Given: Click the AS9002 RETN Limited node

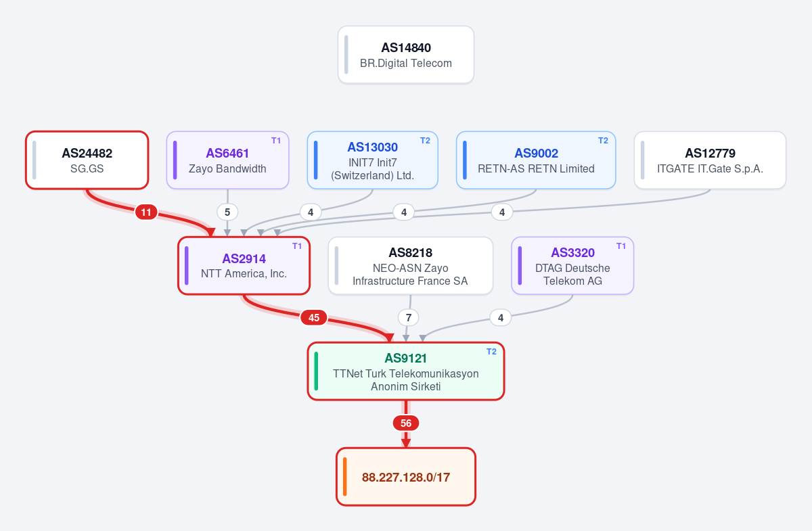Looking at the screenshot, I should [536, 160].
